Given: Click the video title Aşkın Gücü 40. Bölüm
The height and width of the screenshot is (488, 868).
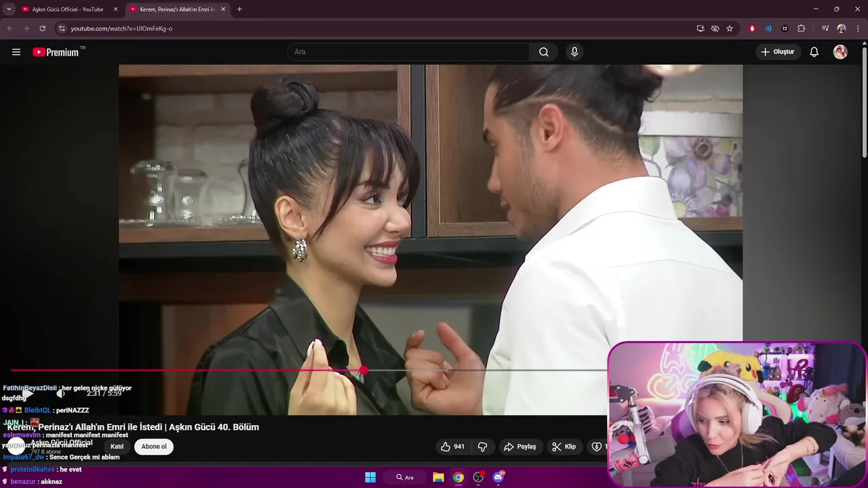Looking at the screenshot, I should click(133, 427).
